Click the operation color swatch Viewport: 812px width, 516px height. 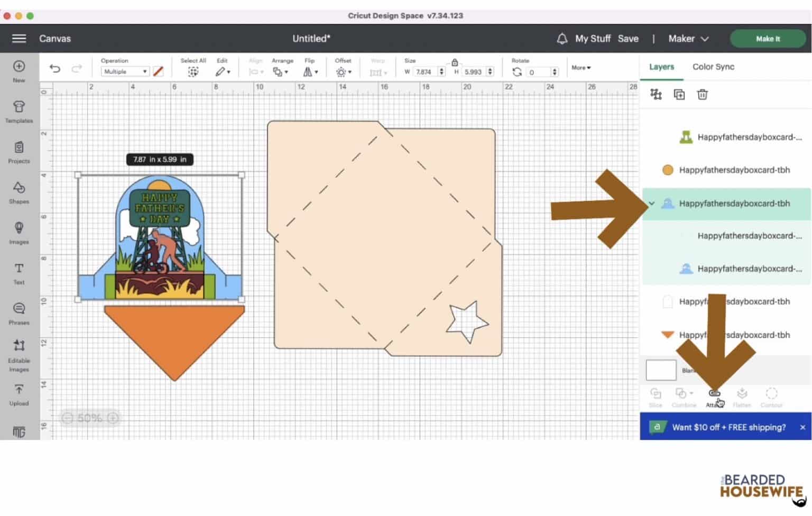point(158,71)
